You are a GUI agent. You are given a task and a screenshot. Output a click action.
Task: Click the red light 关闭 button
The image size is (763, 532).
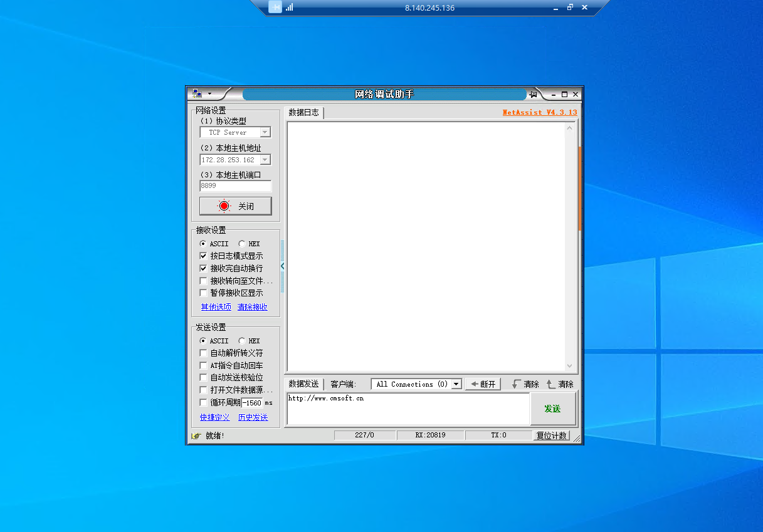pos(235,206)
